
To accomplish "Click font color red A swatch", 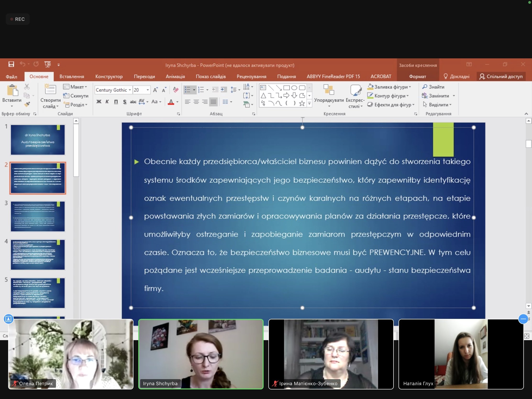I will tap(171, 102).
